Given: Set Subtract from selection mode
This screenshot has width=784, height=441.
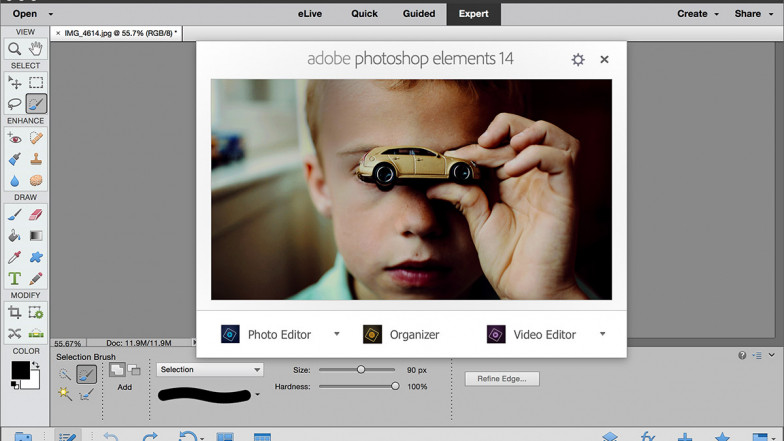Looking at the screenshot, I should 134,370.
